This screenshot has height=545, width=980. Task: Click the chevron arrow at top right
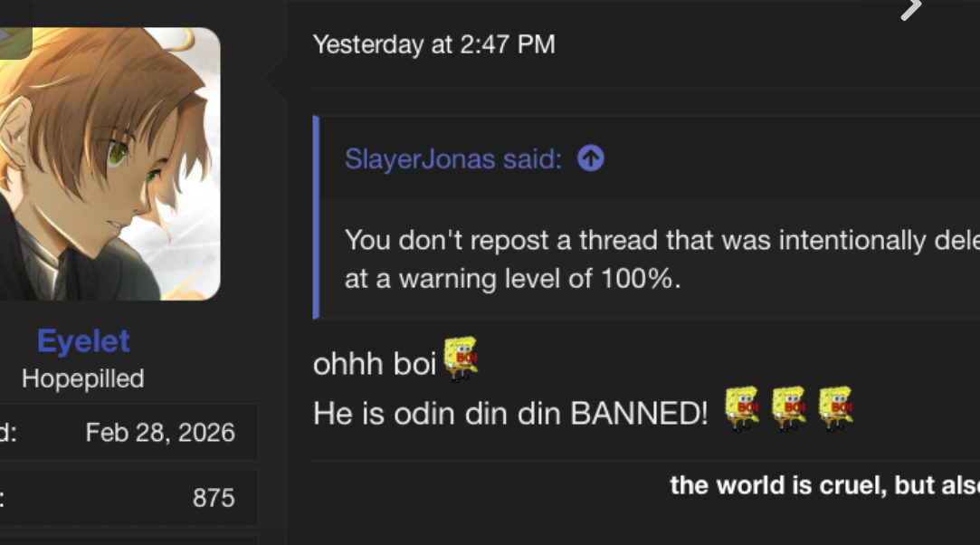click(x=910, y=9)
